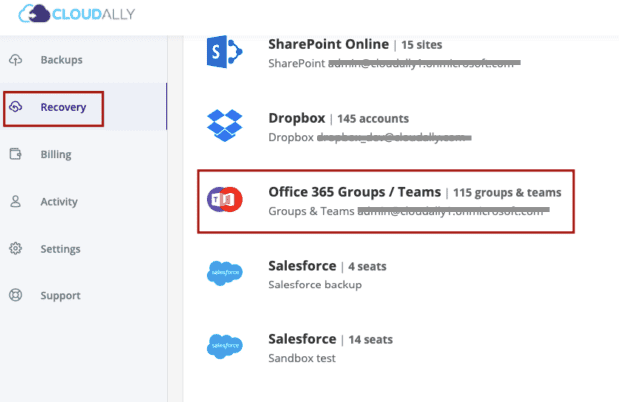Open the SharePoint Online backup title
The width and height of the screenshot is (619, 402).
click(328, 44)
